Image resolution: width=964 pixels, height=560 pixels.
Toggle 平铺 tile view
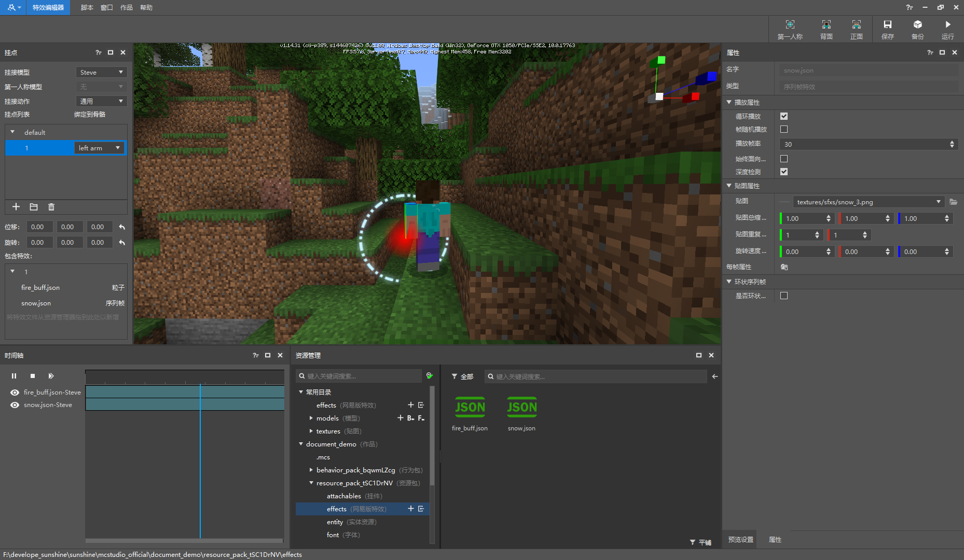pyautogui.click(x=700, y=542)
